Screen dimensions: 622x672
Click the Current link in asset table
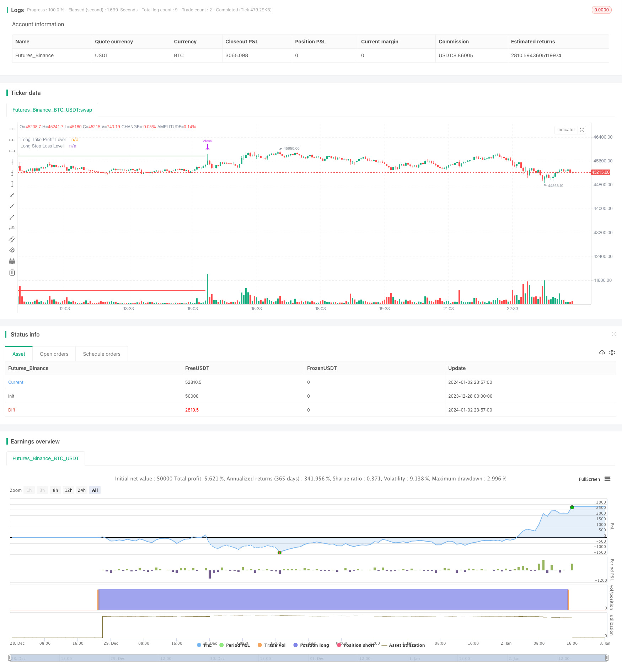16,382
